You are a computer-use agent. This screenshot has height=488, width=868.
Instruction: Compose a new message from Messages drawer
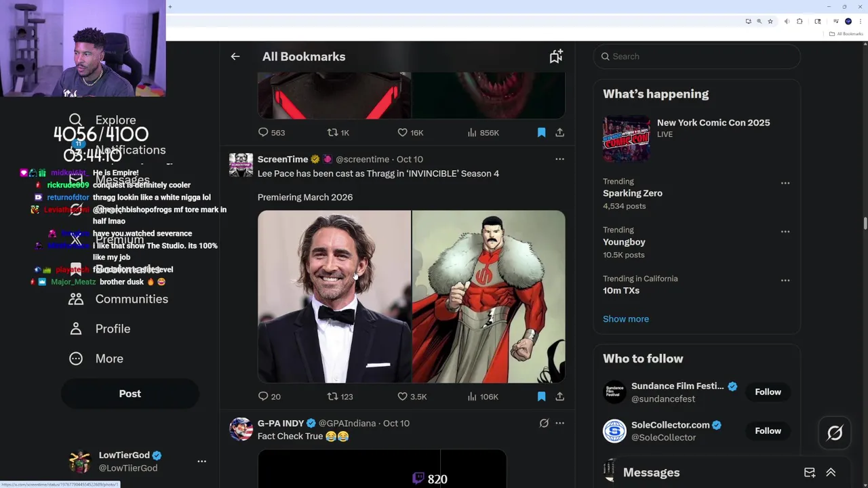(x=810, y=472)
